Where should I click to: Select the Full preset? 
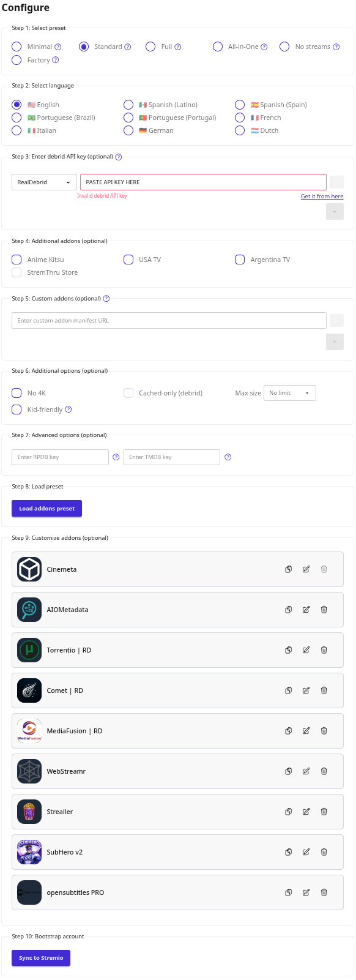click(x=150, y=46)
